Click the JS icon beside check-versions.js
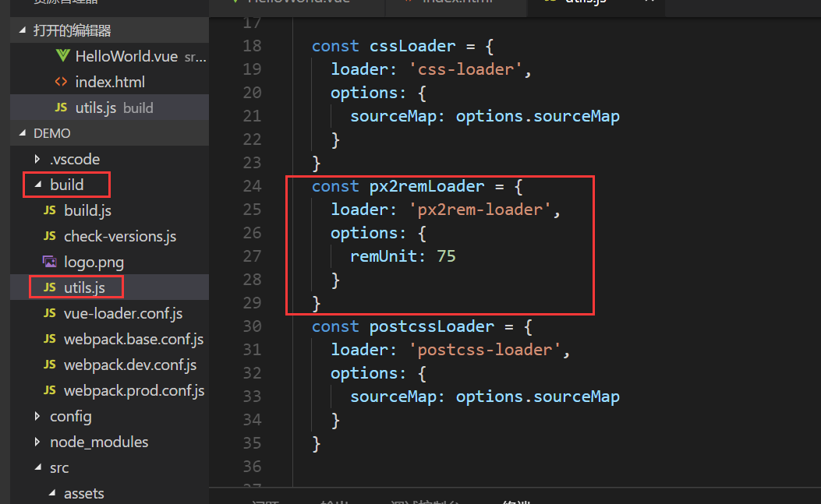821x504 pixels. [x=50, y=235]
